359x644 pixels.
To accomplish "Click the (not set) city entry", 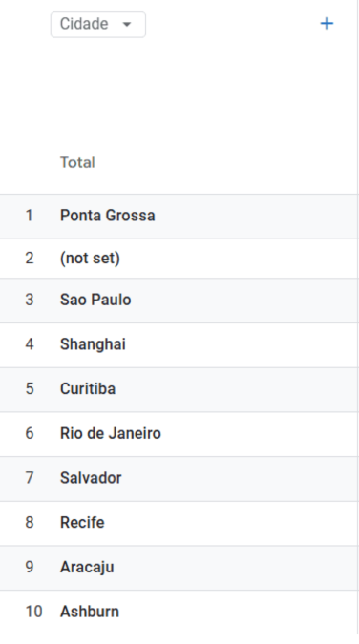I will click(90, 259).
